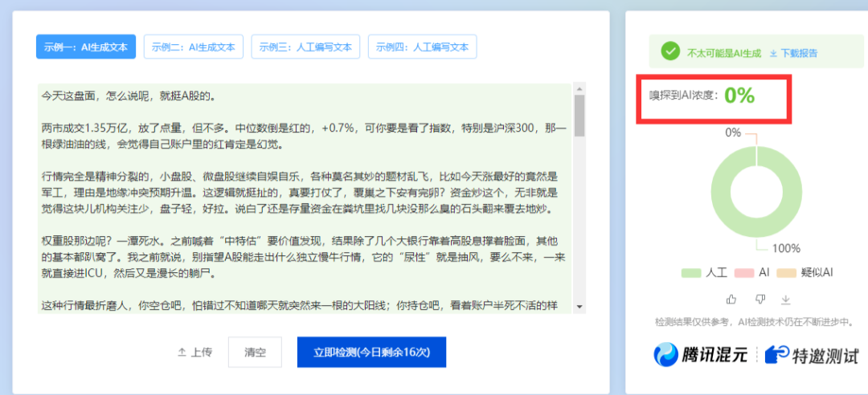Image resolution: width=868 pixels, height=395 pixels.
Task: Click the download icon below the chart
Action: tap(785, 299)
